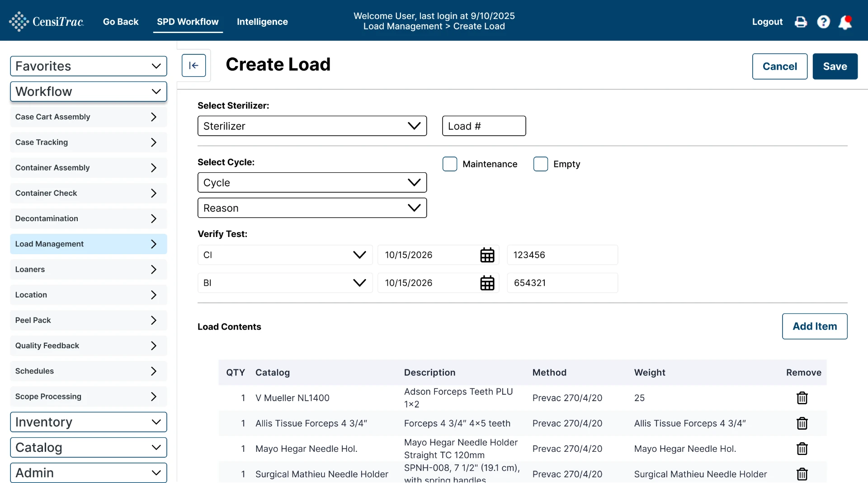Open the Intelligence tab
868x483 pixels.
click(x=262, y=22)
